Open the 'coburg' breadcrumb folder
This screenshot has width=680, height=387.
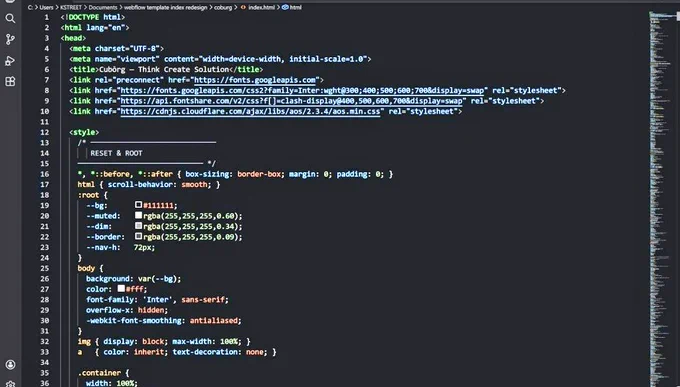(223, 7)
